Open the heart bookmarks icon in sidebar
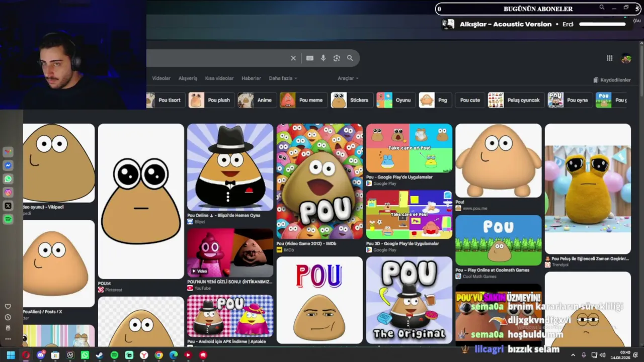The height and width of the screenshot is (362, 644). (x=8, y=307)
